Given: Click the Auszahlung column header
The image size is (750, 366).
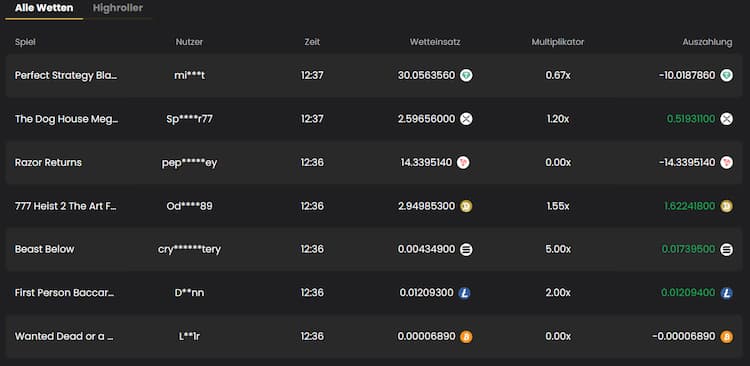Looking at the screenshot, I should pos(707,42).
